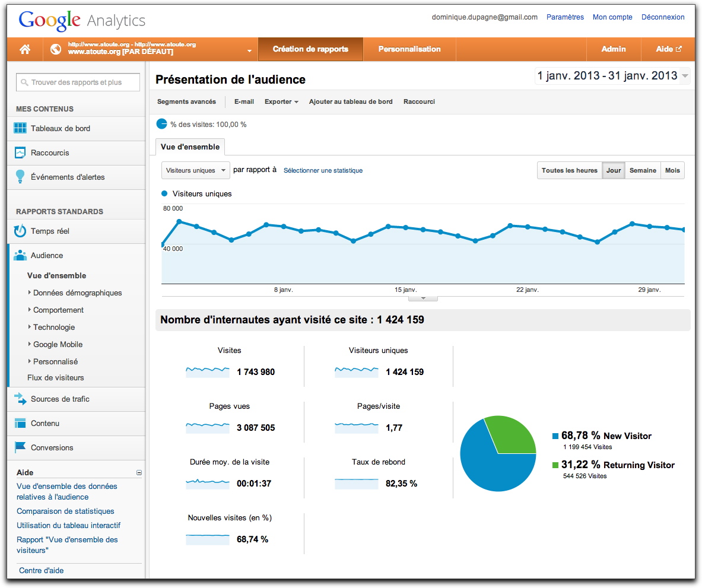Open the Visiteurs uniques metric dropdown
Image resolution: width=702 pixels, height=588 pixels.
[196, 170]
